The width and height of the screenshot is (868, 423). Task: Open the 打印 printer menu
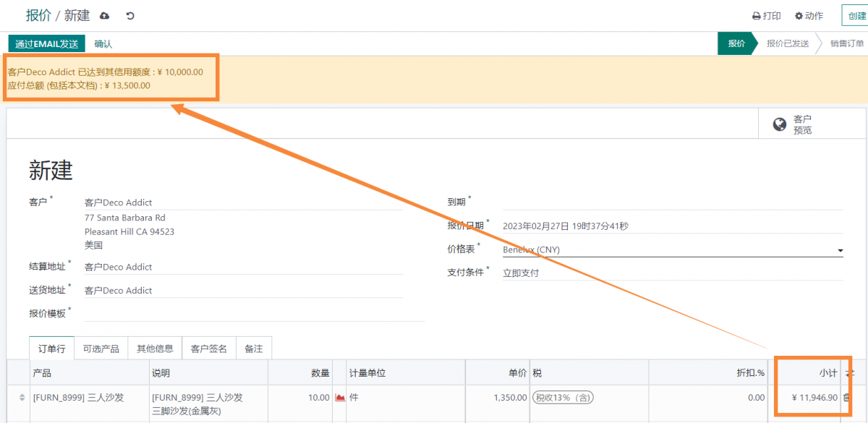[x=766, y=15]
